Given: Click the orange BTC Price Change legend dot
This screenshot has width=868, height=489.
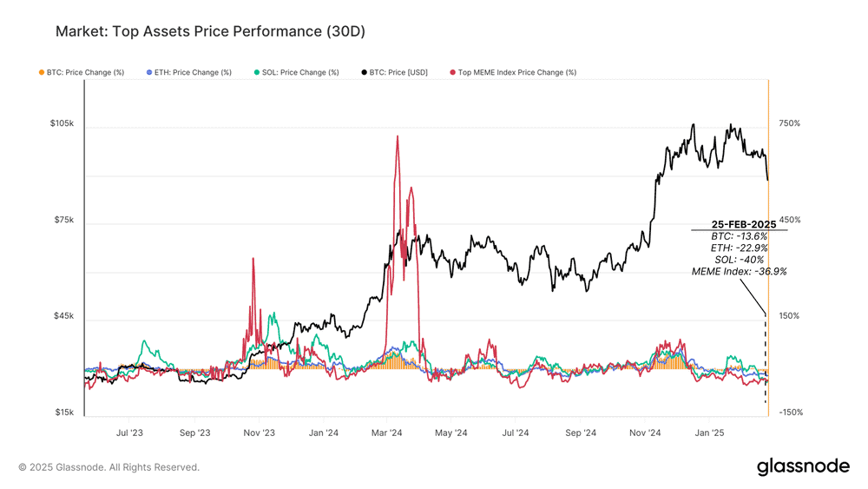Looking at the screenshot, I should [x=42, y=73].
